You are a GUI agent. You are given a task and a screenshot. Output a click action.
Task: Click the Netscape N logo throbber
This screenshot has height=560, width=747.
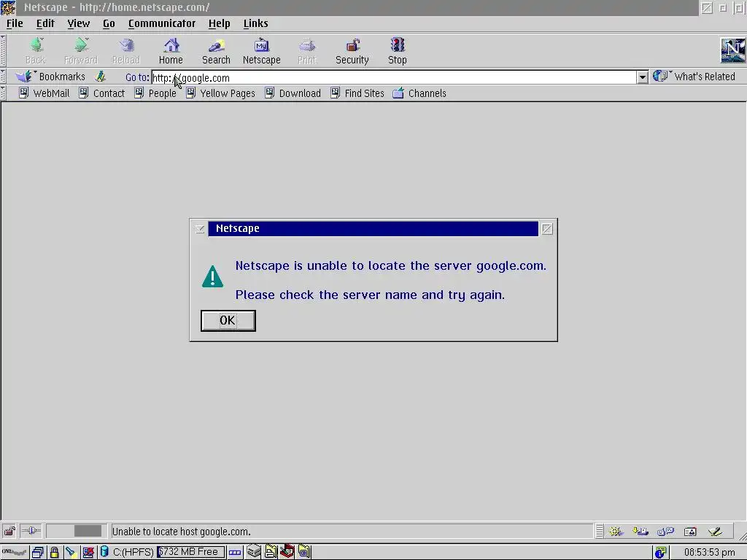click(x=732, y=50)
